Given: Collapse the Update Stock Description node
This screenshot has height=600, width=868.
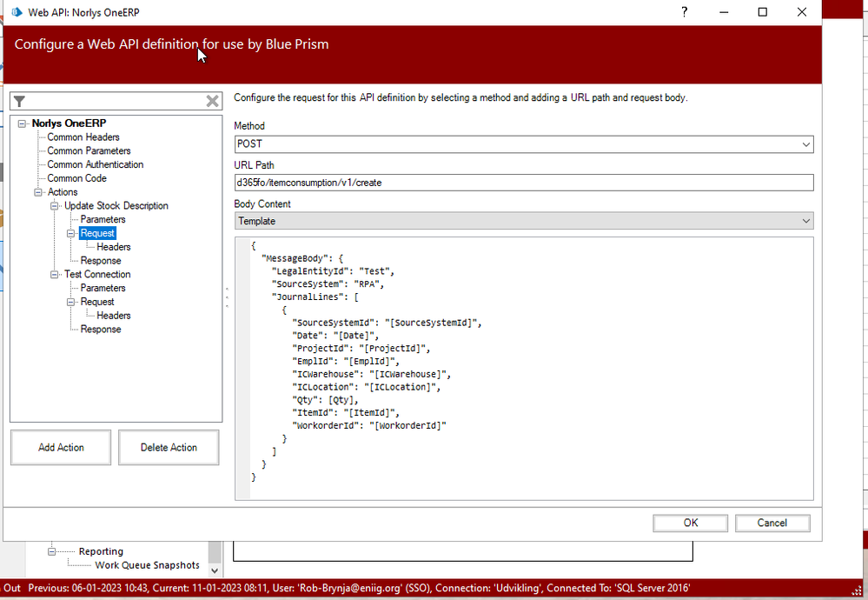Looking at the screenshot, I should pyautogui.click(x=55, y=206).
